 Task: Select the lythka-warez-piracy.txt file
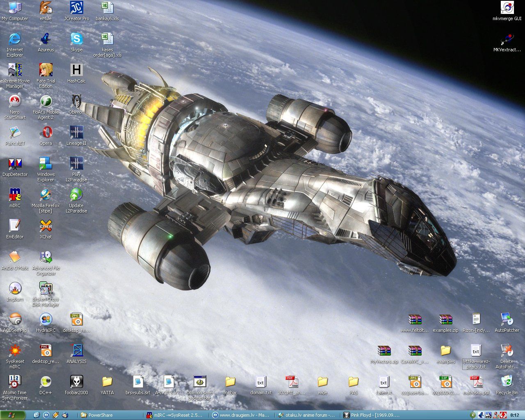pos(476,356)
